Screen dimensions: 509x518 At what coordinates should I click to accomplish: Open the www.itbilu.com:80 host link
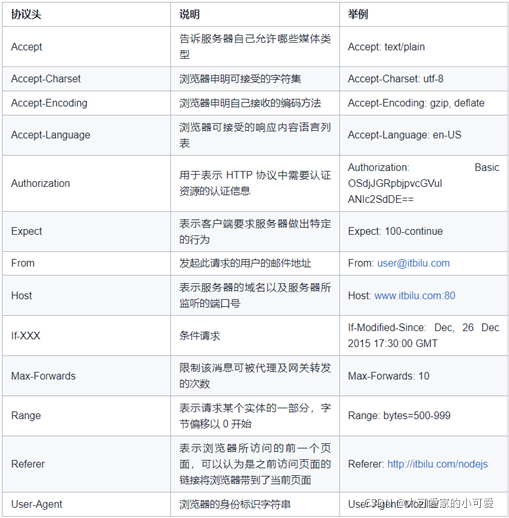415,296
